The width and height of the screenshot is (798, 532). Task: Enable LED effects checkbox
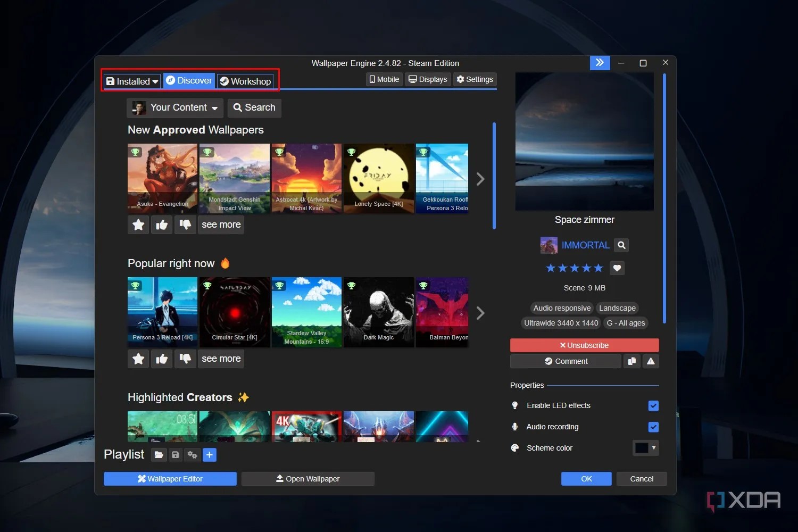(x=653, y=405)
